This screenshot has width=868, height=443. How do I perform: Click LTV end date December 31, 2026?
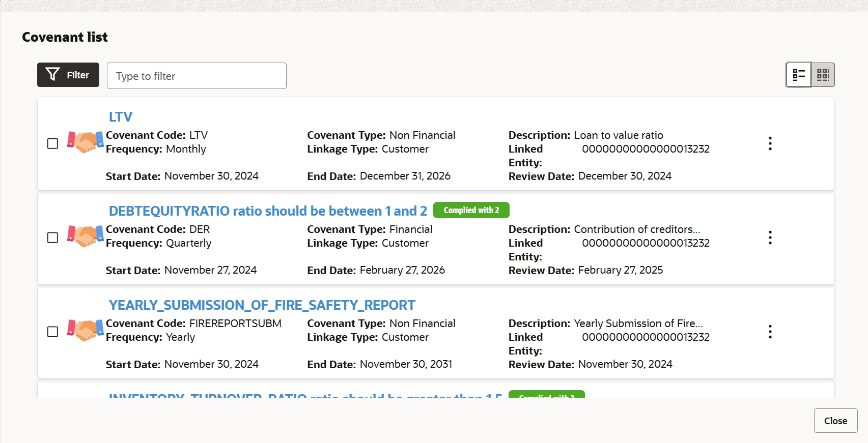[405, 176]
